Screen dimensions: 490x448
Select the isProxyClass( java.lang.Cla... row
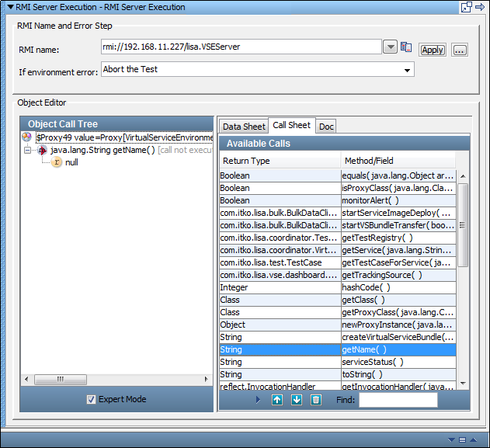coord(338,188)
